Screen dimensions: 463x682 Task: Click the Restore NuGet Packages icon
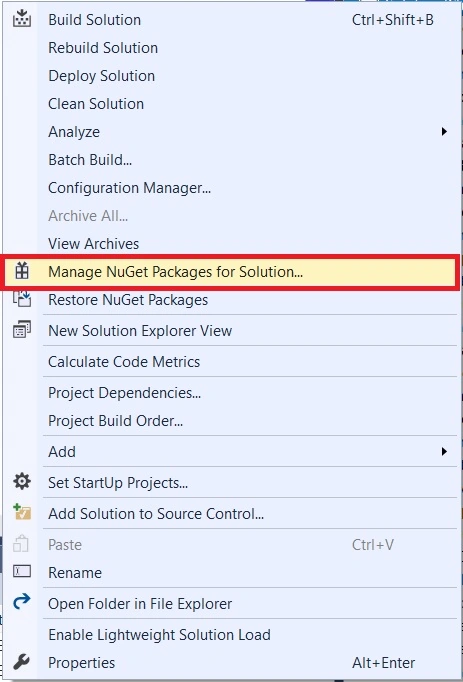point(22,299)
